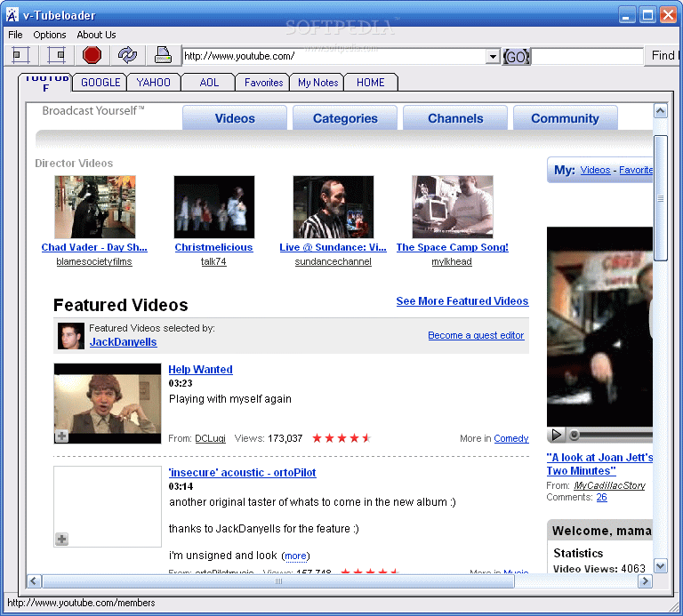Click the Chad Vader video thumbnail
Image resolution: width=683 pixels, height=616 pixels.
(x=95, y=207)
